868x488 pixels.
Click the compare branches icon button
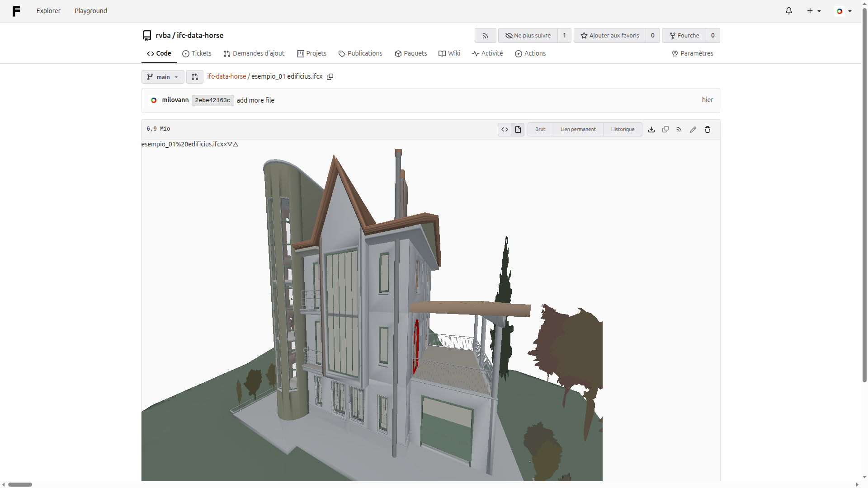pyautogui.click(x=195, y=77)
